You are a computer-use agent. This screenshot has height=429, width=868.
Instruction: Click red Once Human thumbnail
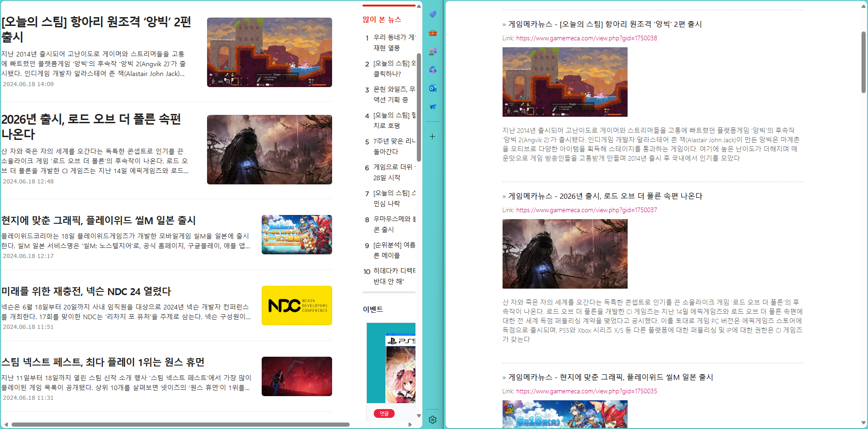[297, 376]
